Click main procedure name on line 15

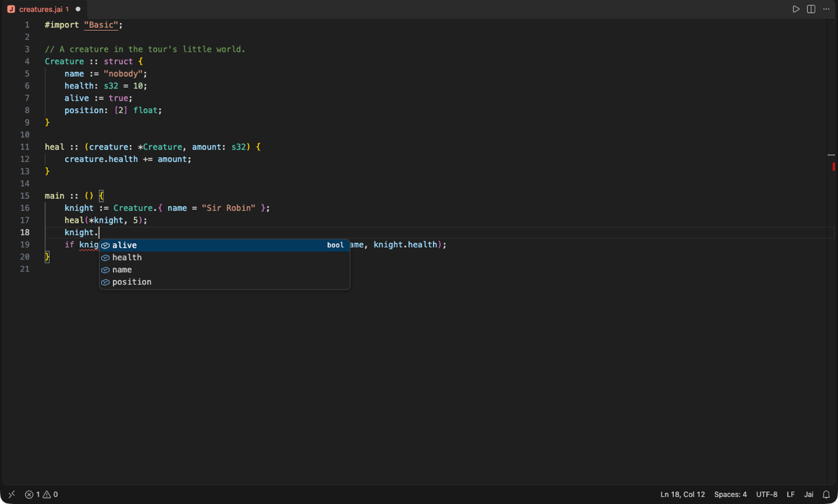coord(54,195)
